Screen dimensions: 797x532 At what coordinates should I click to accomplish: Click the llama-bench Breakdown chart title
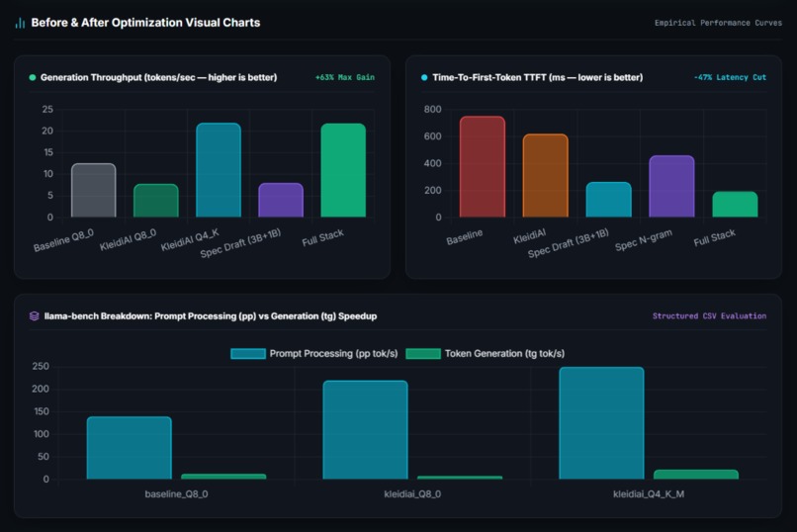pos(211,316)
